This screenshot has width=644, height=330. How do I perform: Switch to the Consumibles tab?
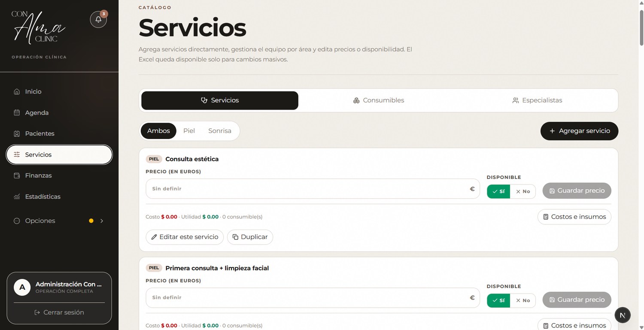pos(379,100)
